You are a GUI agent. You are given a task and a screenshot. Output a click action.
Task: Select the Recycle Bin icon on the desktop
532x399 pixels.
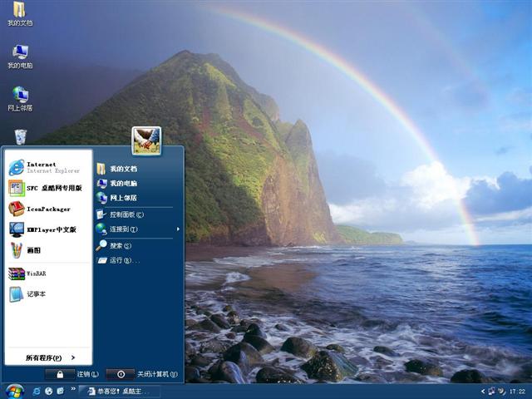tap(20, 136)
